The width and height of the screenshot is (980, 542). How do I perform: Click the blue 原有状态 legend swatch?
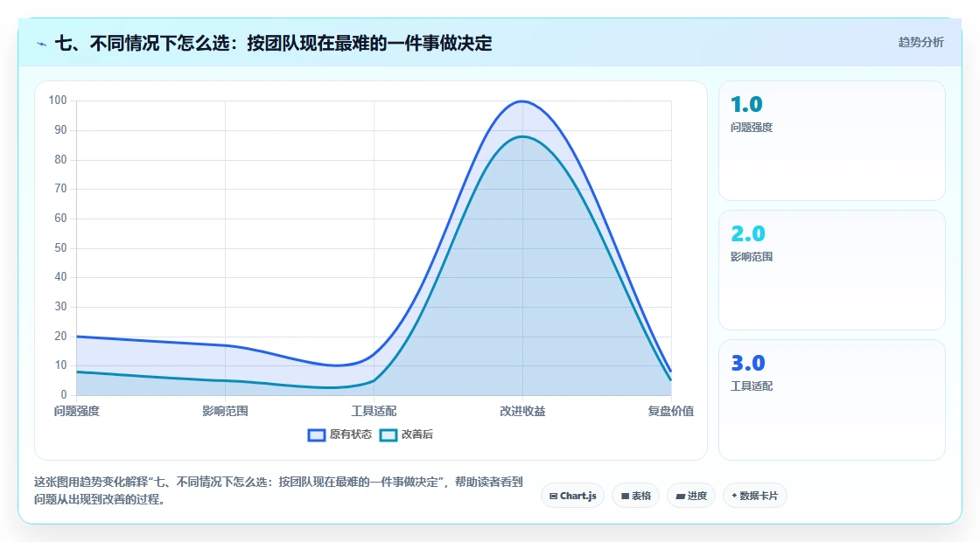pyautogui.click(x=317, y=435)
